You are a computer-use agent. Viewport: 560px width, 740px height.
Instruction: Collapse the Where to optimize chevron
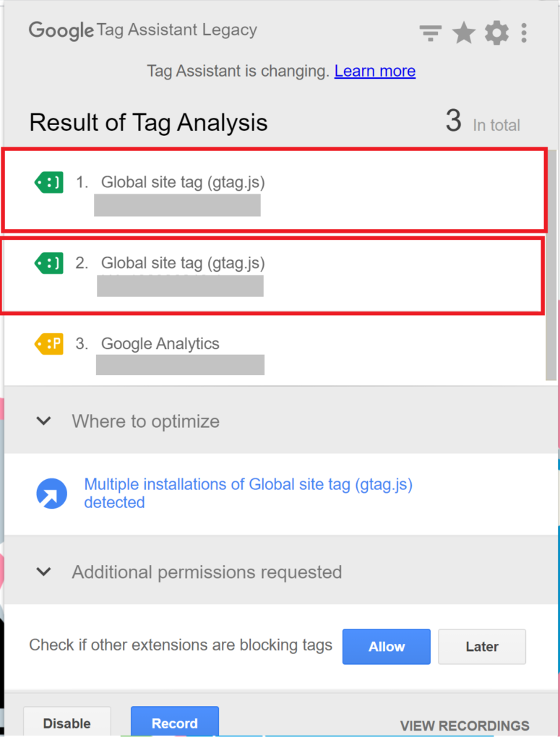43,421
